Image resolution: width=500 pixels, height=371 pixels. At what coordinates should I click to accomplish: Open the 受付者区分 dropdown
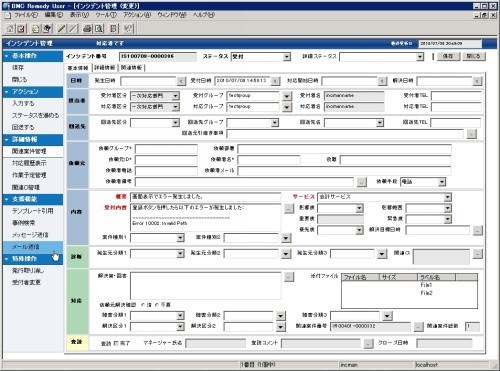[x=176, y=96]
